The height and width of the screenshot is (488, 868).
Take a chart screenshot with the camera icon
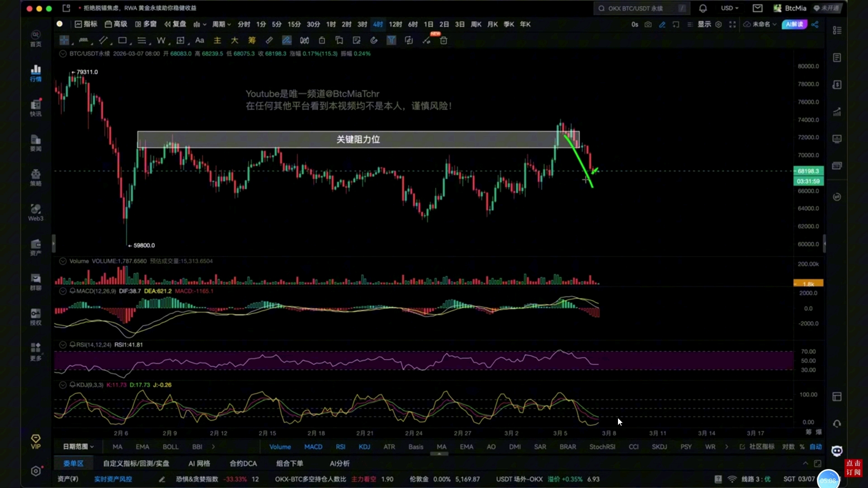[648, 25]
